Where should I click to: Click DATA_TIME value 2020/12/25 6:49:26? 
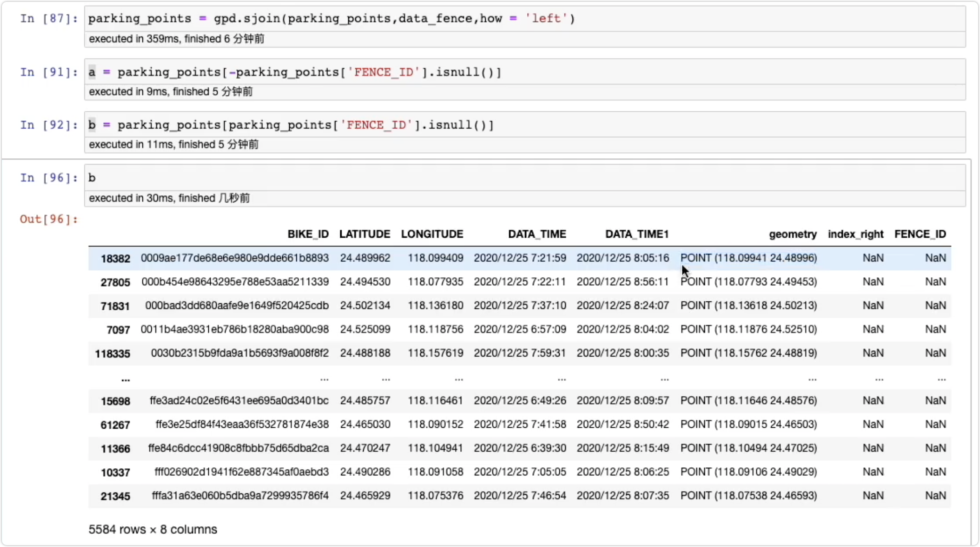tap(520, 400)
